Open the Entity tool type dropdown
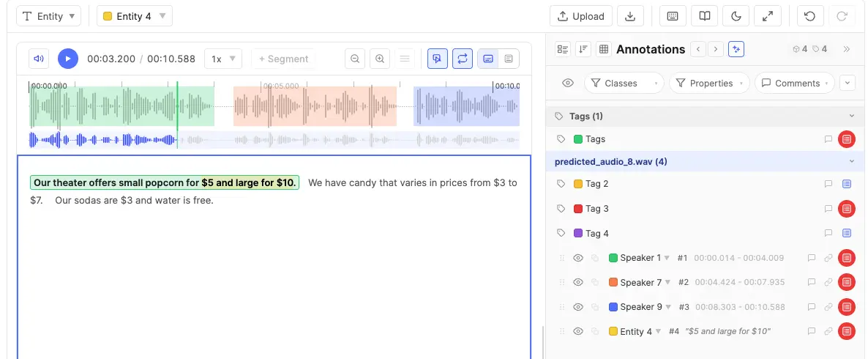 tap(49, 16)
